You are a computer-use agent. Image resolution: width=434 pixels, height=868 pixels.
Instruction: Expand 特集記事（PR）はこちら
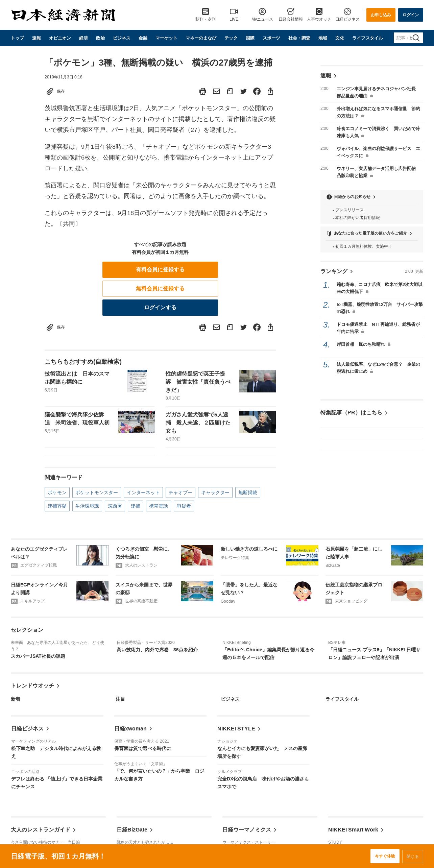(354, 412)
